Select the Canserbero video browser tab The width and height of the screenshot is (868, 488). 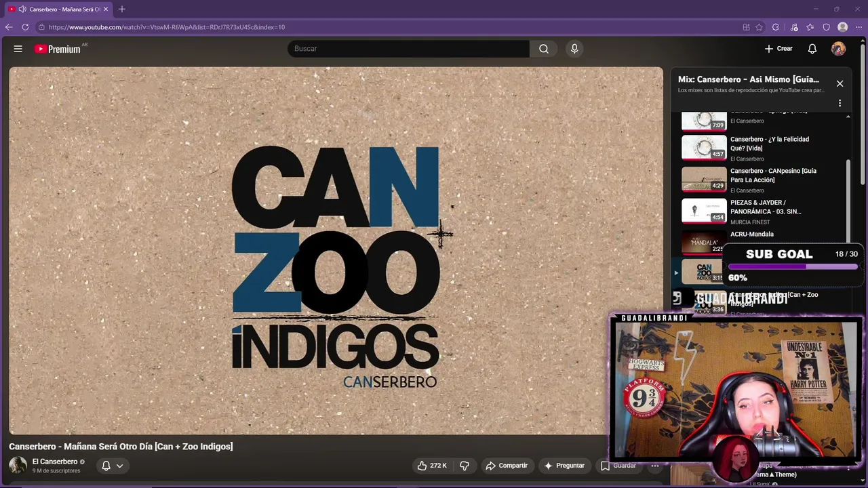59,9
